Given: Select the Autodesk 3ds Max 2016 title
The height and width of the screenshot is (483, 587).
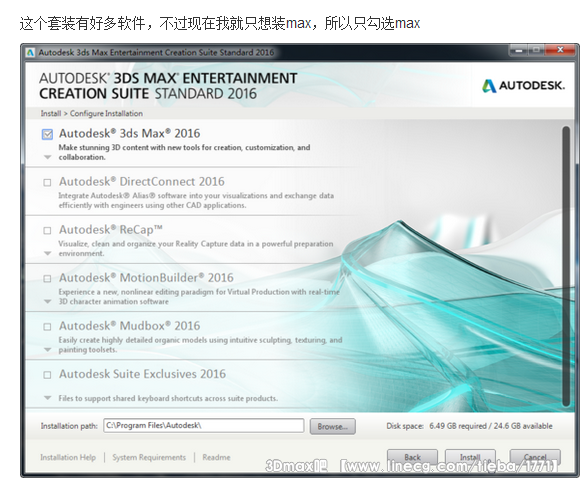Looking at the screenshot, I should pyautogui.click(x=130, y=133).
